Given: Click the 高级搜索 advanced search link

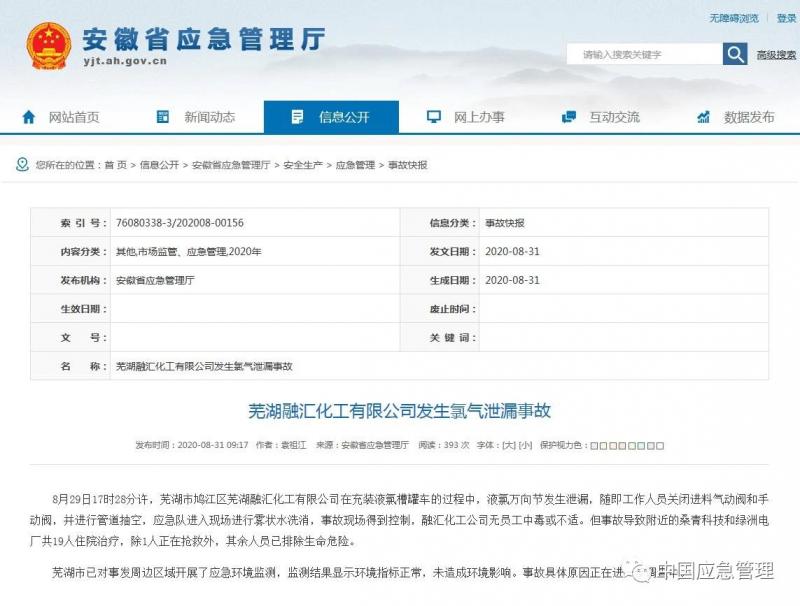Looking at the screenshot, I should [776, 55].
